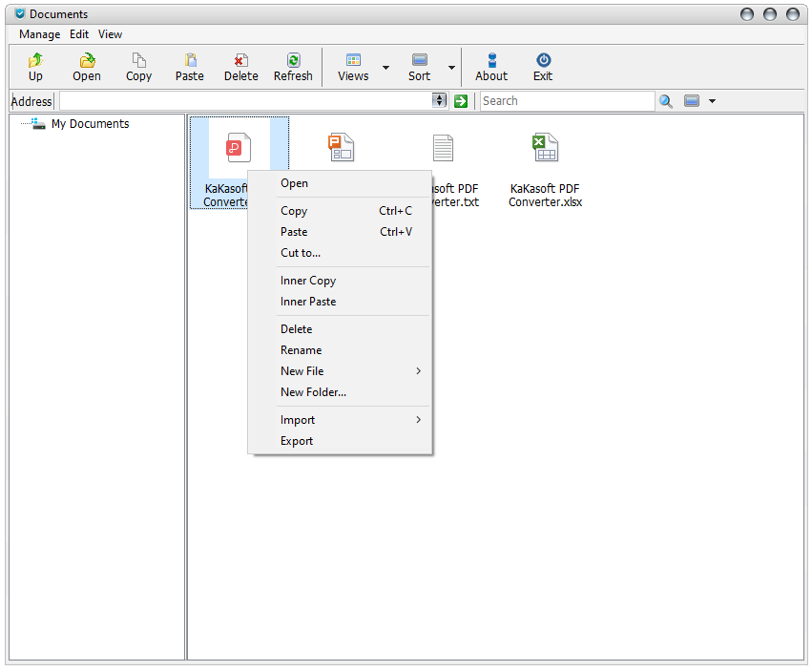Choose Delete in the context menu

pyautogui.click(x=341, y=329)
